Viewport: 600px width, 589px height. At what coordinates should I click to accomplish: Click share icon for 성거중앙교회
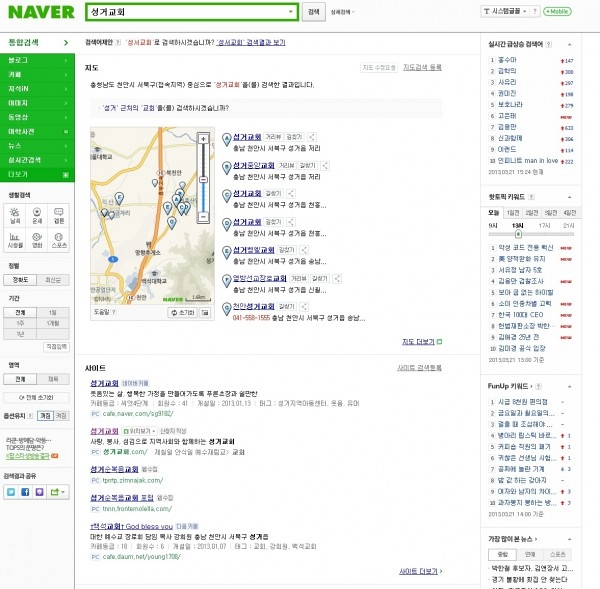pos(325,165)
